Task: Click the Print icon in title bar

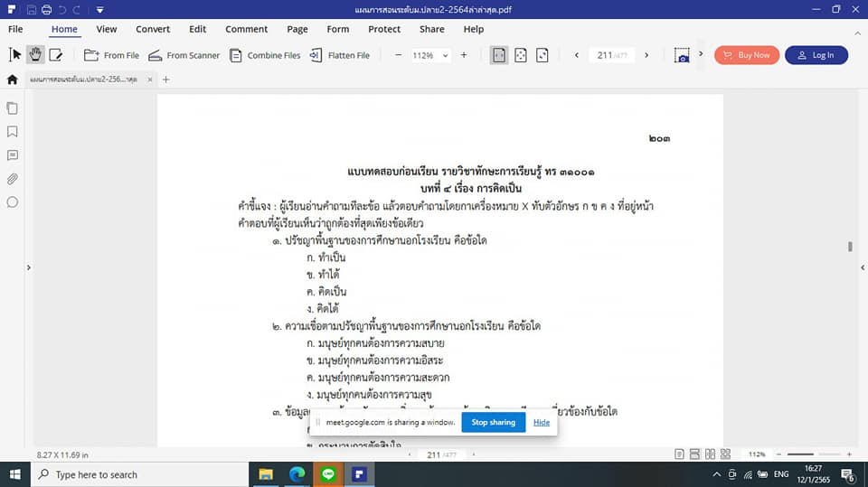Action: click(47, 9)
